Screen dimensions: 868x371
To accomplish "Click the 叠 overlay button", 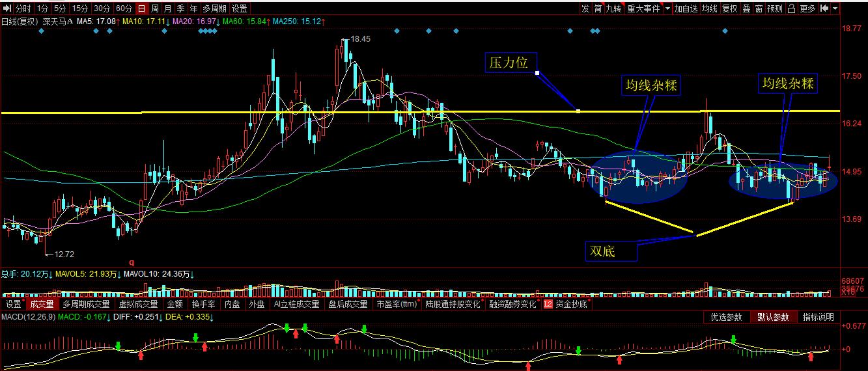I will (746, 8).
